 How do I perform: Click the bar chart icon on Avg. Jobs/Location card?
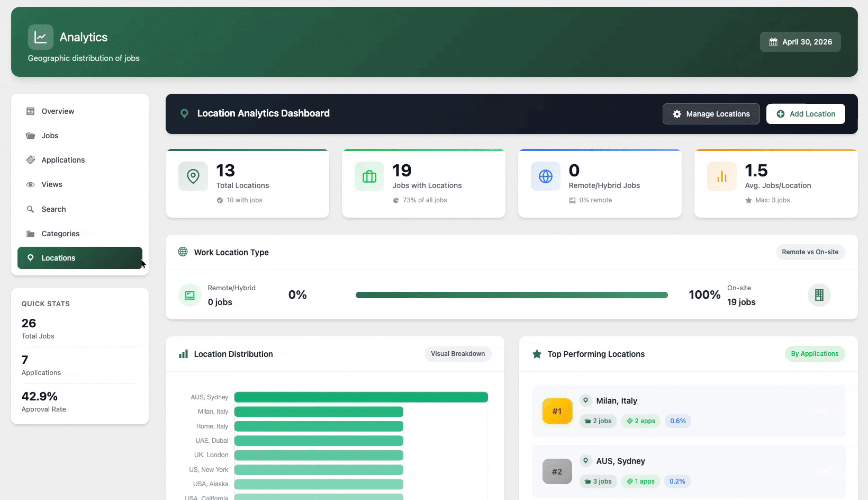(x=722, y=176)
